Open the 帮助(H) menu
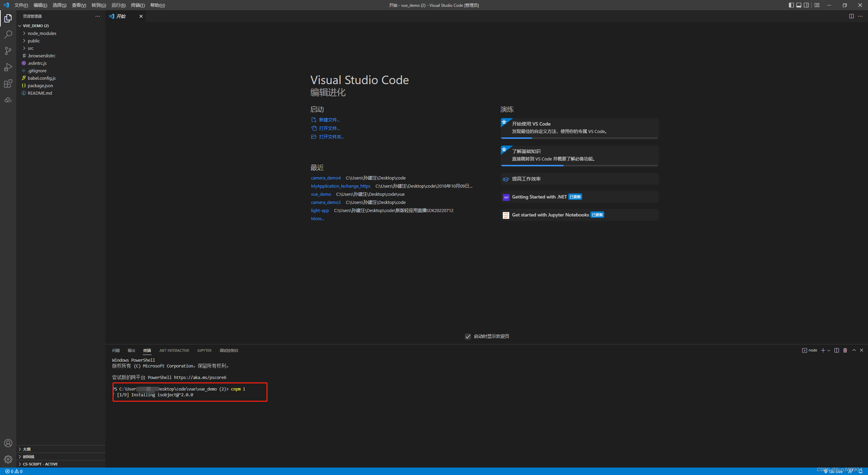Viewport: 868px width, 475px height. tap(157, 5)
